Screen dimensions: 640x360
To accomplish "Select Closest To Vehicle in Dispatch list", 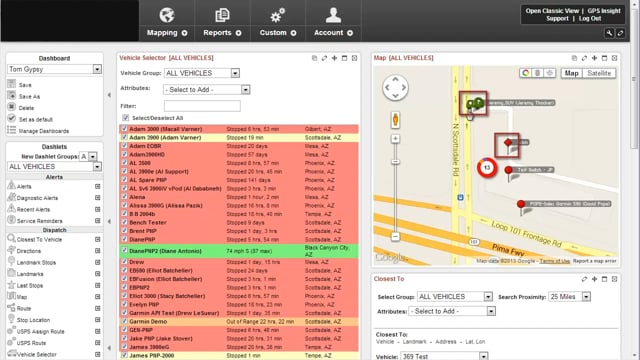I will [x=39, y=240].
